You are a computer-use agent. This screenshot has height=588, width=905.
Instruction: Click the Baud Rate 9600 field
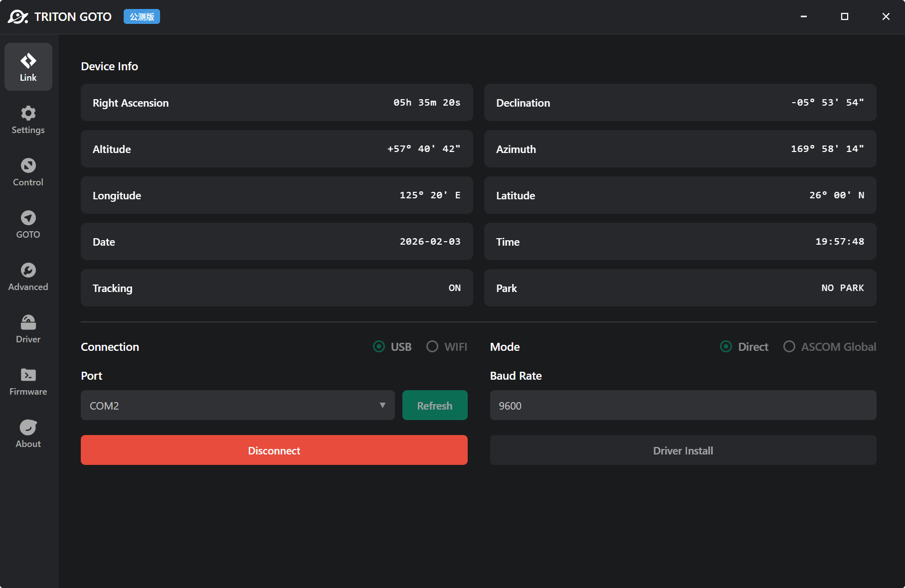(x=683, y=406)
